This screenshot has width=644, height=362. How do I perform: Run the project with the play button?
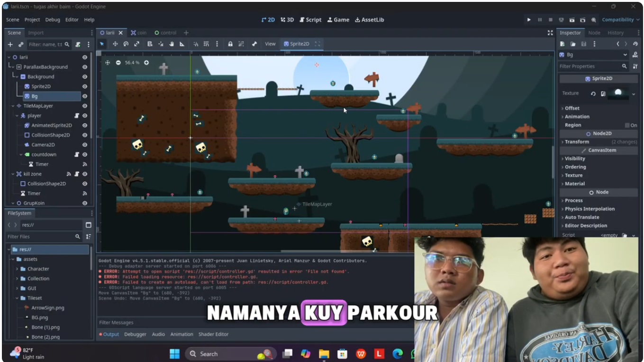pos(529,20)
